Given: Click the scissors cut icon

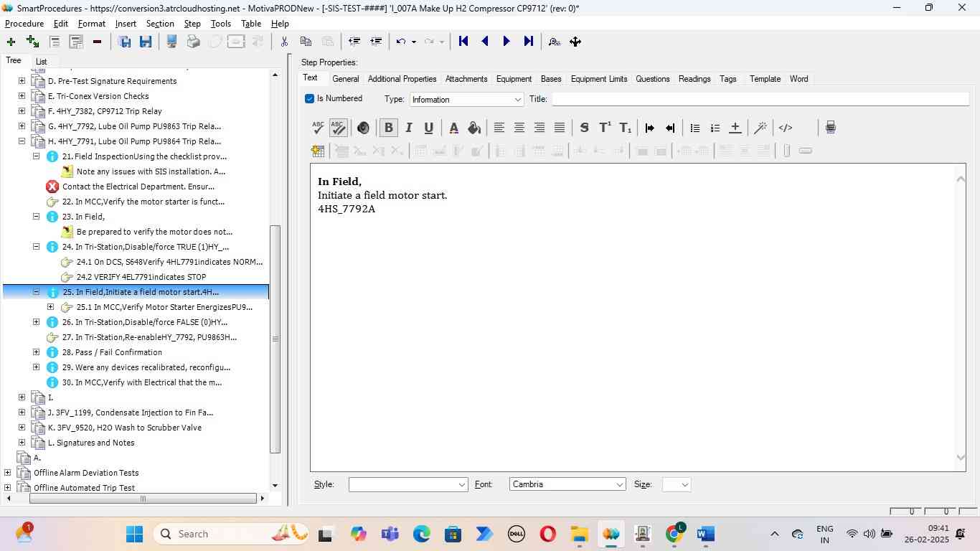Looking at the screenshot, I should click(x=284, y=42).
